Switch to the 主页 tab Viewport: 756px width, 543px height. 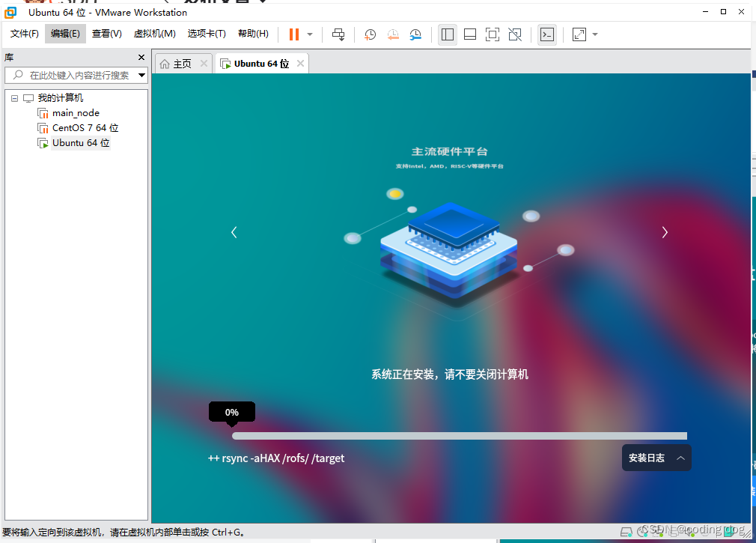182,63
